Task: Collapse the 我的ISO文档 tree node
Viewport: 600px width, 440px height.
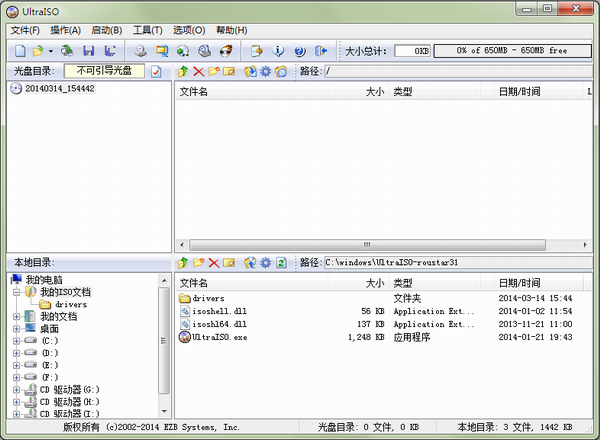Action: tap(16, 292)
